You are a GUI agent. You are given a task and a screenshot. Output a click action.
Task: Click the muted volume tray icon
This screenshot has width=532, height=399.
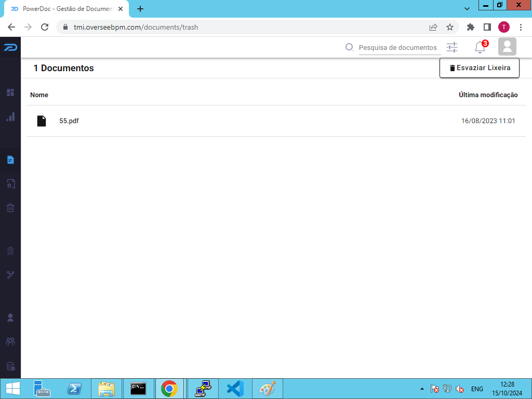(460, 389)
